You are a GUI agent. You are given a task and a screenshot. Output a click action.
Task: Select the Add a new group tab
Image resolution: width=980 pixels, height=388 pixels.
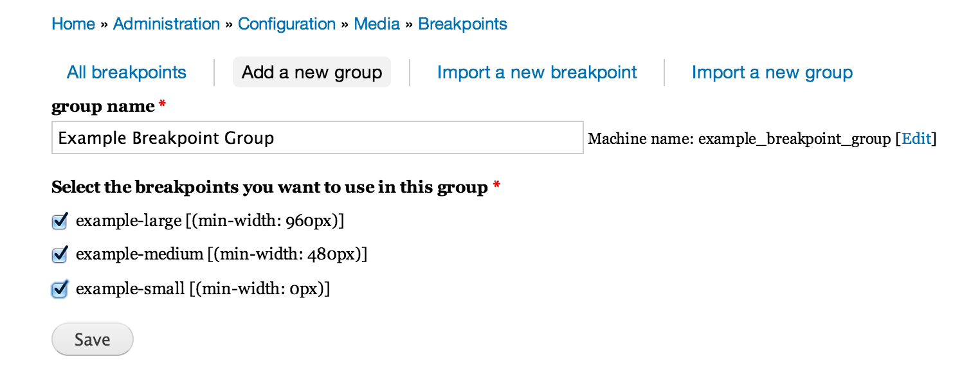(312, 73)
